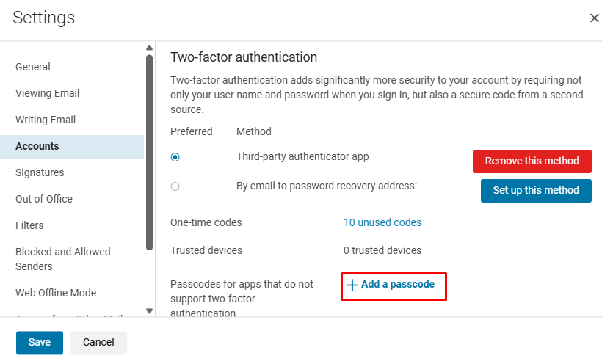Open Blocked and Allowed Senders
The height and width of the screenshot is (364, 602).
(63, 258)
